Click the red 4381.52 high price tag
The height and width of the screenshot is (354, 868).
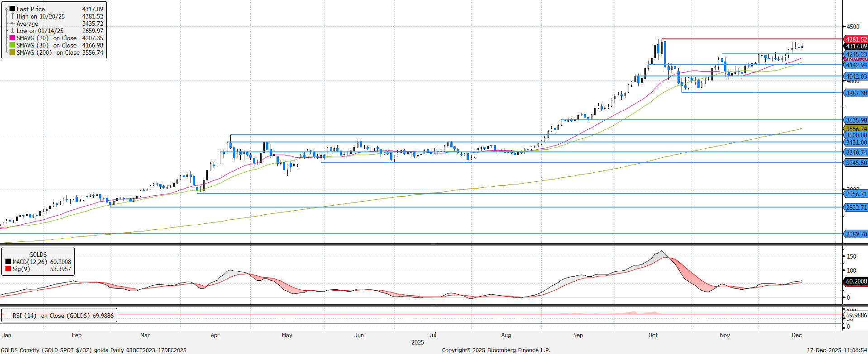click(856, 39)
